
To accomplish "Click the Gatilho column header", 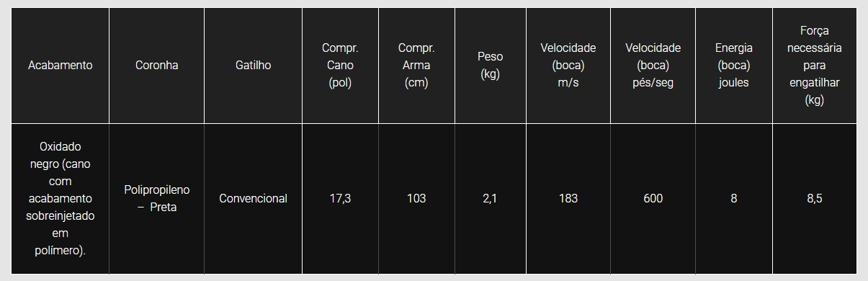I will (253, 66).
